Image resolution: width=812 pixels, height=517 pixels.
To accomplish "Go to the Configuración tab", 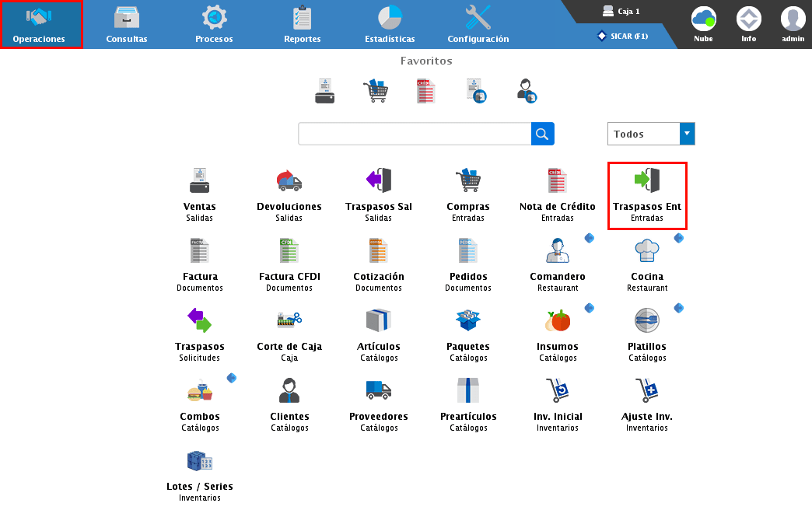I will tap(478, 24).
